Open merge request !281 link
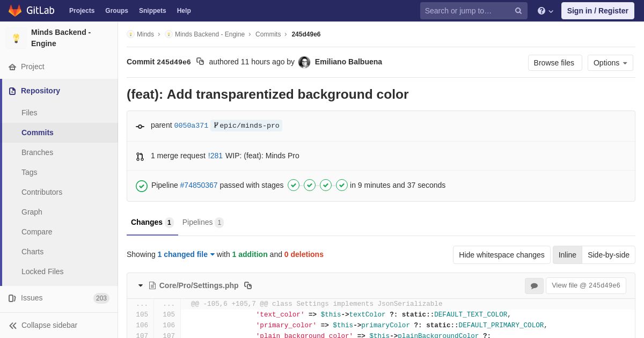 (x=215, y=156)
